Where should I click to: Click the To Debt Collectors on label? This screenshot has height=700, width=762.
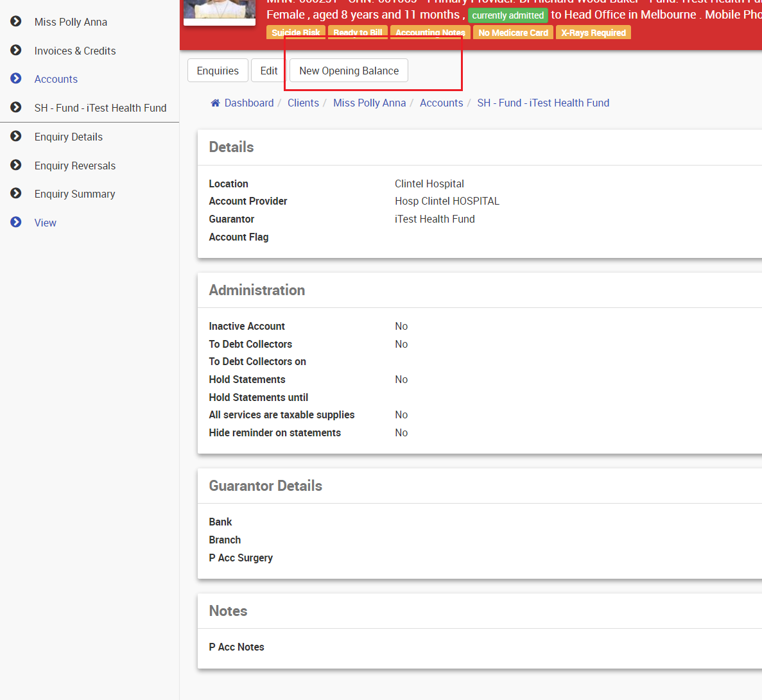pyautogui.click(x=257, y=361)
